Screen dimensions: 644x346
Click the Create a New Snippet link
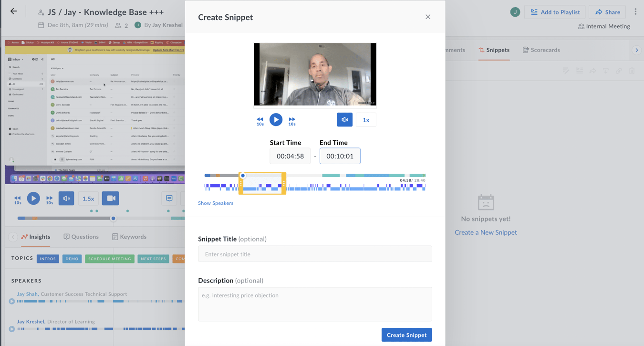pos(486,232)
